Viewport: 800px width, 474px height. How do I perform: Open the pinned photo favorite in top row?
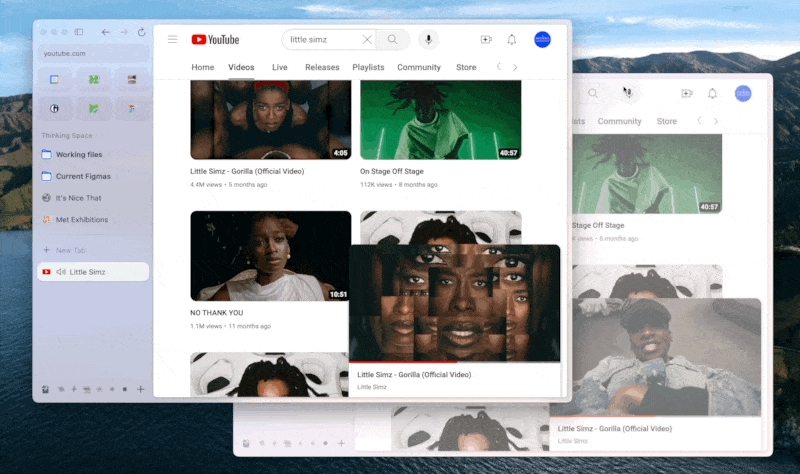pyautogui.click(x=132, y=80)
